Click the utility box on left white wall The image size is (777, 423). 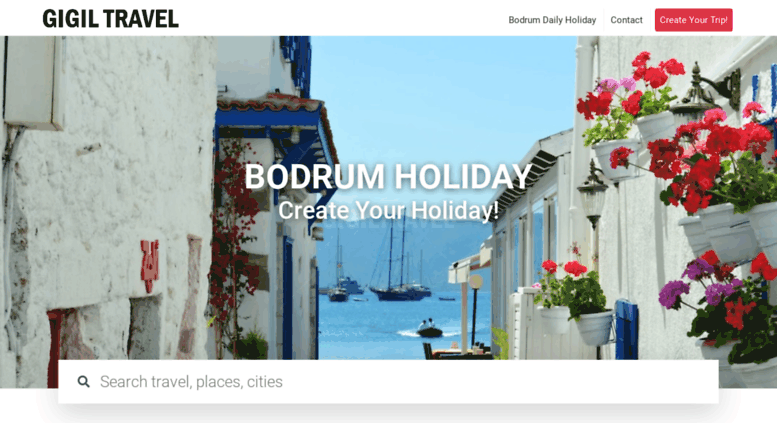(34, 82)
